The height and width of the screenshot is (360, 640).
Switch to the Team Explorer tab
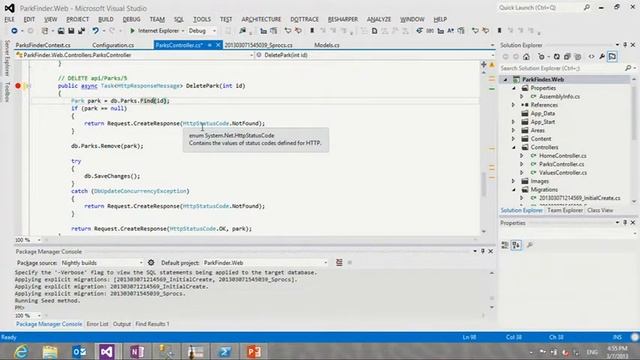pos(565,210)
